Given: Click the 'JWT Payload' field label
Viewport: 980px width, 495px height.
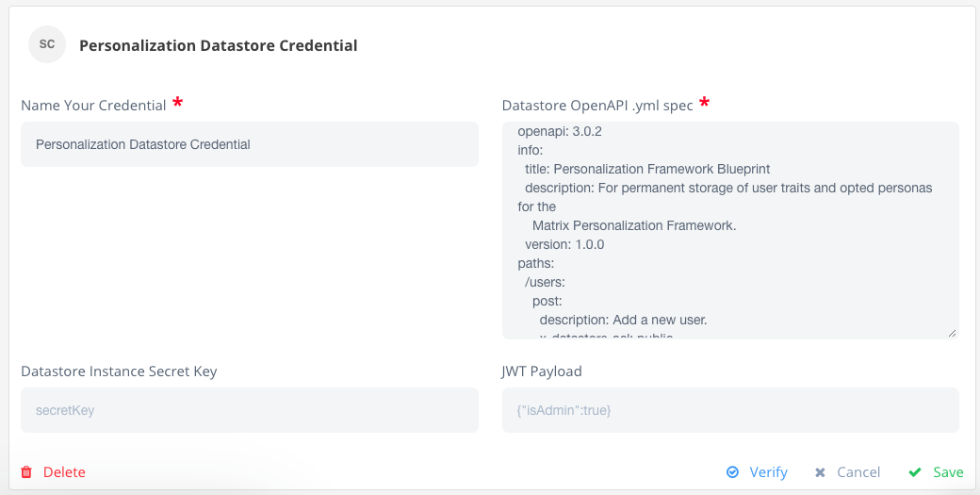Looking at the screenshot, I should pos(541,371).
